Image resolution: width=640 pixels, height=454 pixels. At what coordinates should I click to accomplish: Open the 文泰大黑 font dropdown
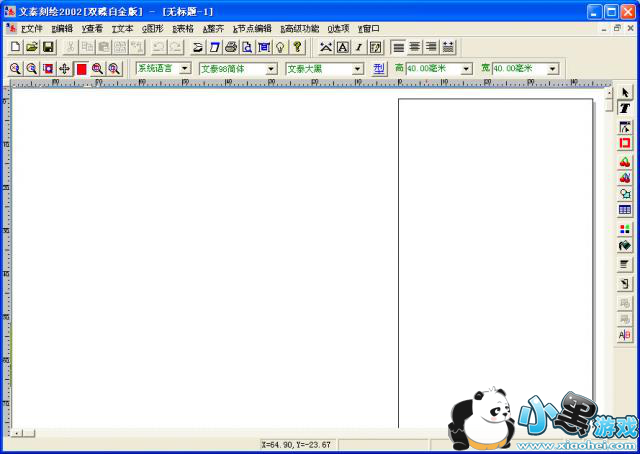(x=358, y=69)
